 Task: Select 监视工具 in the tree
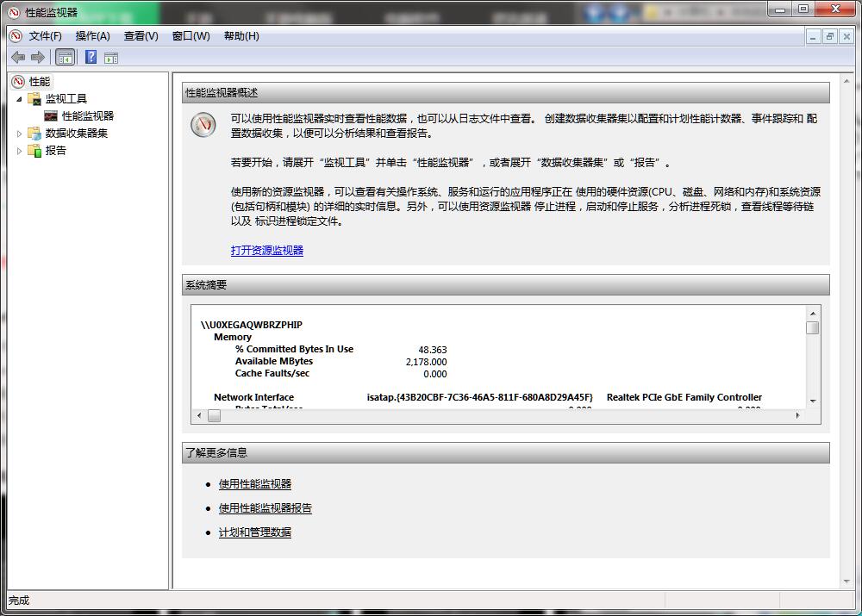coord(66,99)
